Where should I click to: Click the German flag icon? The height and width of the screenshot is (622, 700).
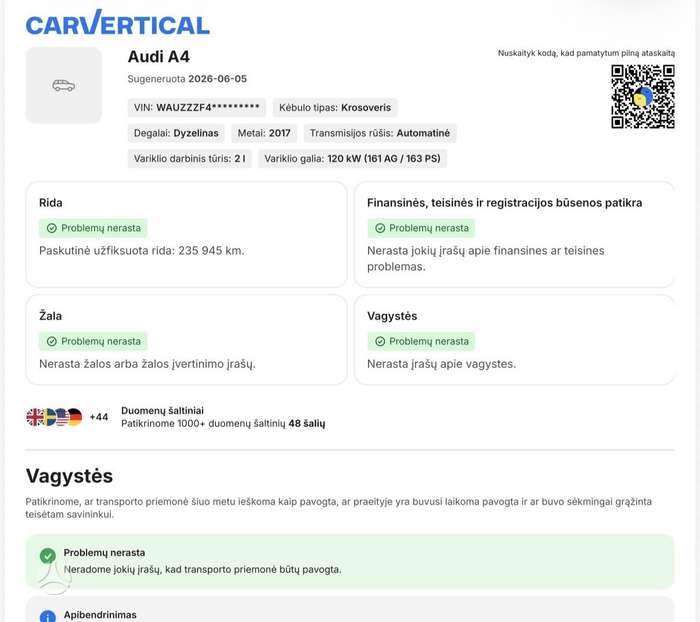75,417
